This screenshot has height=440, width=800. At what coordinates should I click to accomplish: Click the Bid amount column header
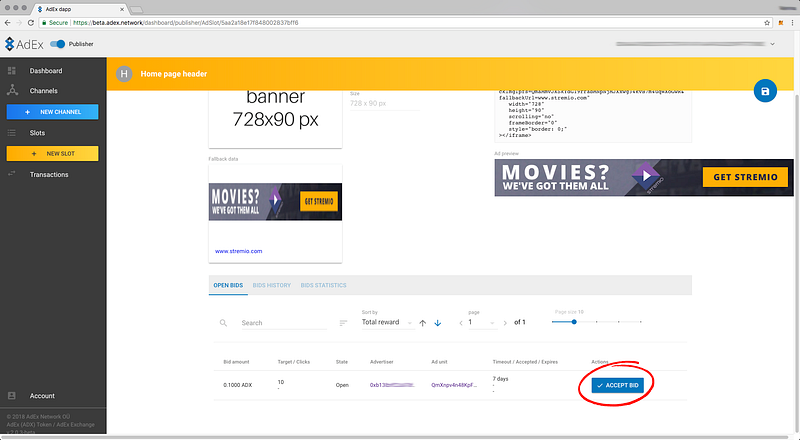click(236, 362)
